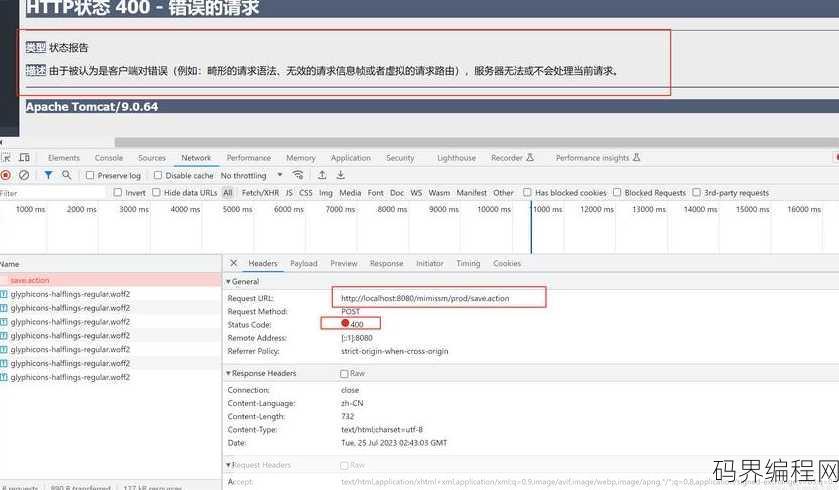
Task: Open the Recorder panel
Action: (x=512, y=158)
